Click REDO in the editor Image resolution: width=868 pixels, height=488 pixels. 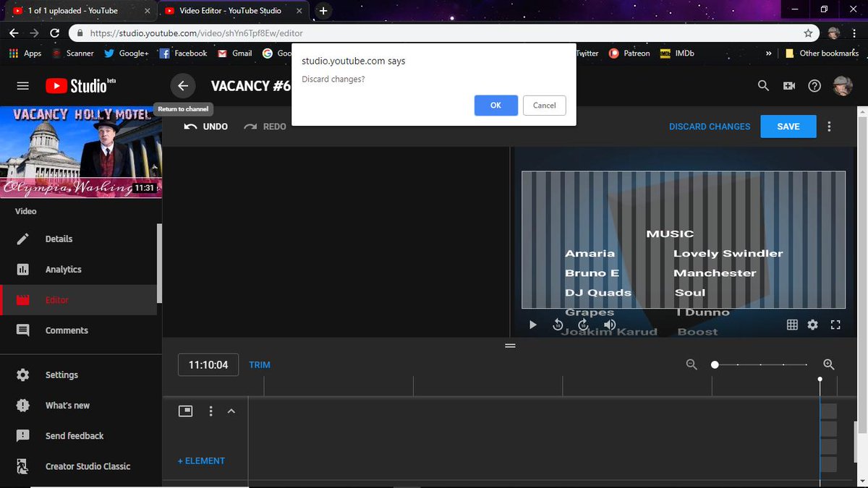click(265, 127)
